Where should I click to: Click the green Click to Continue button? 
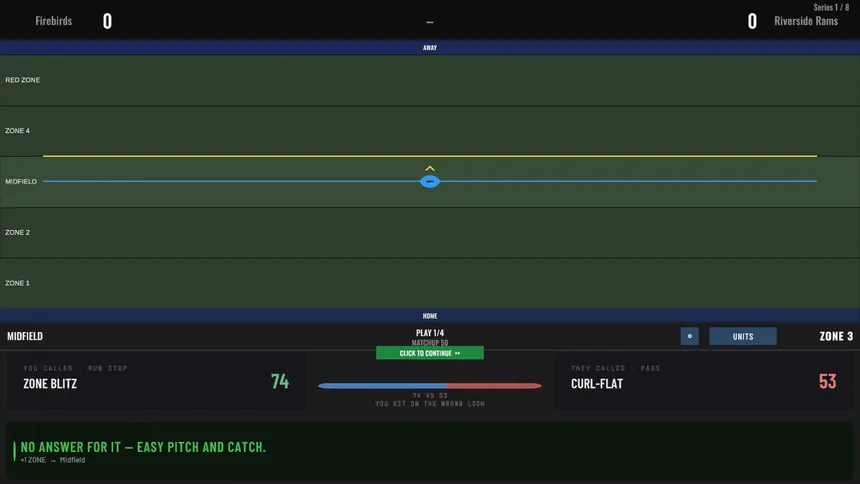pos(429,353)
